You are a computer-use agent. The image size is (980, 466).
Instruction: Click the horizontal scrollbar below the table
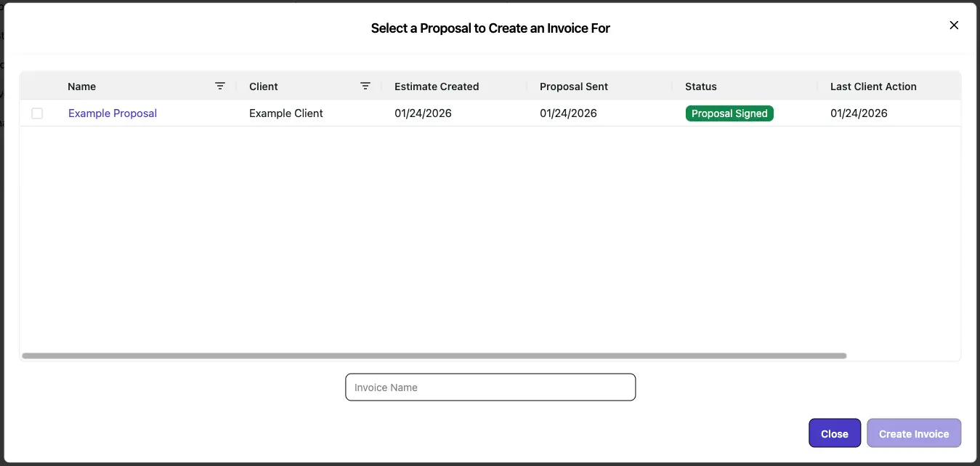click(x=433, y=355)
